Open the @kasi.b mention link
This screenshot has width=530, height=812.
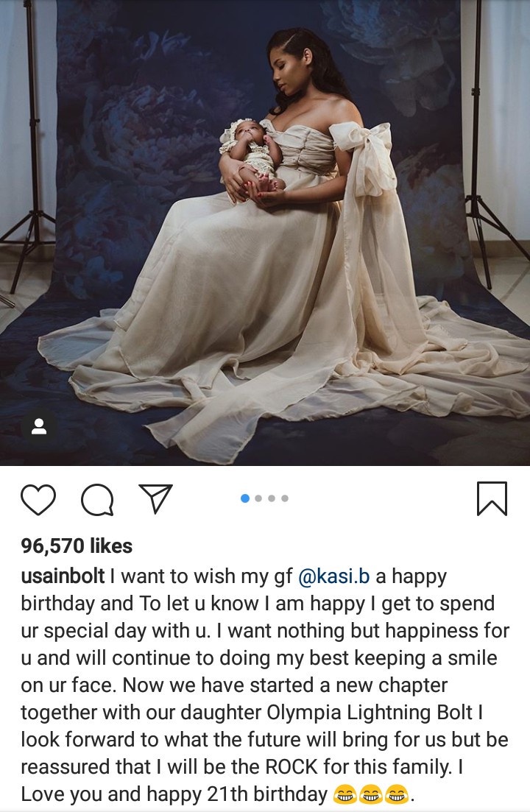335,576
